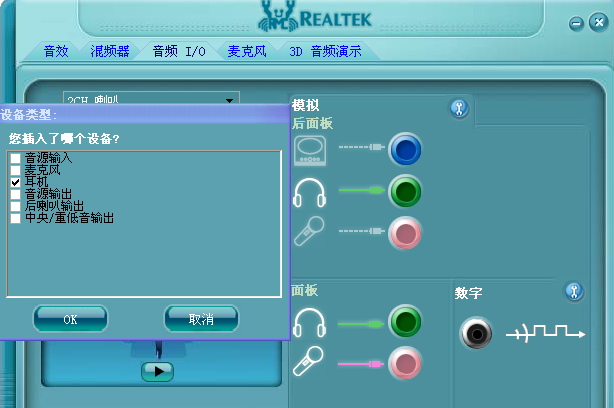614x408 pixels.
Task: Go to the 3D 音频演示 tab
Action: click(x=325, y=51)
